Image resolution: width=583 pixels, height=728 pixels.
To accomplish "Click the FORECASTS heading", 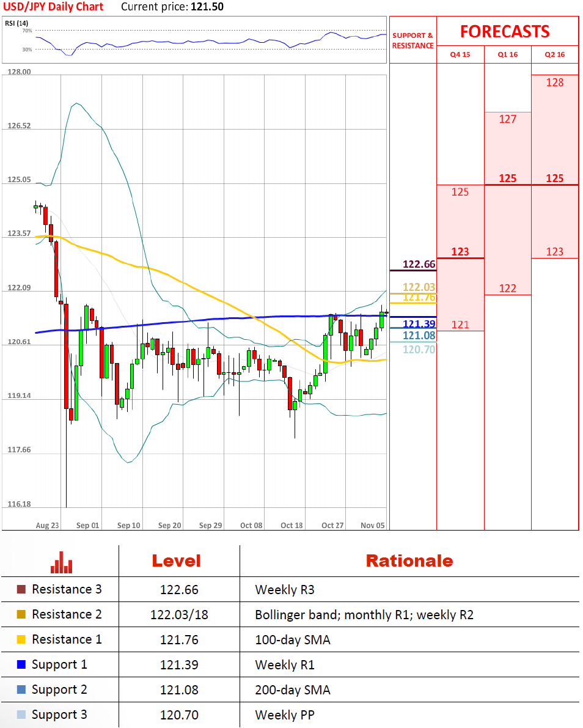I will [505, 32].
